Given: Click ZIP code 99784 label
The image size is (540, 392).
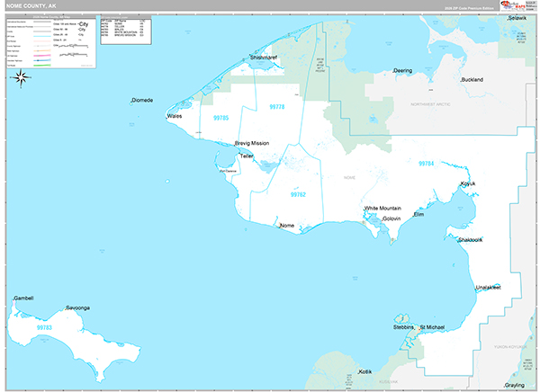Looking at the screenshot, I should [x=426, y=164].
